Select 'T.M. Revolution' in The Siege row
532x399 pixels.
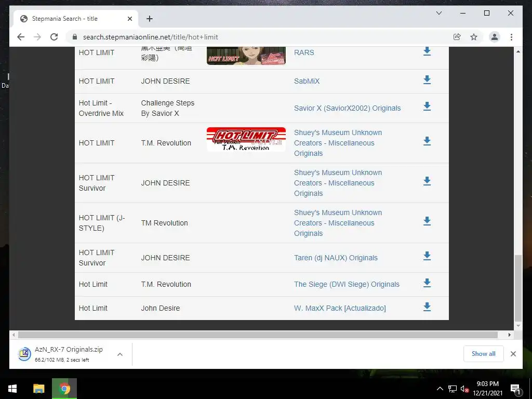166,284
